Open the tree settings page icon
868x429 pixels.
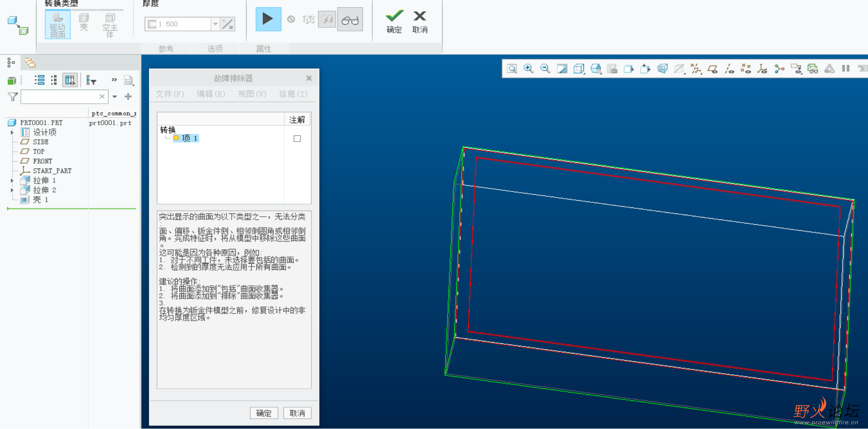click(x=129, y=80)
